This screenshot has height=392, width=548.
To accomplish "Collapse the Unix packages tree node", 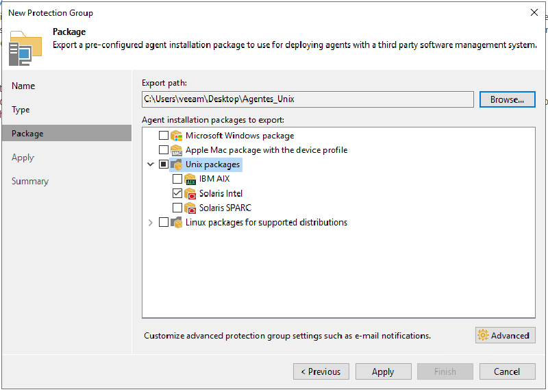I will pos(151,164).
